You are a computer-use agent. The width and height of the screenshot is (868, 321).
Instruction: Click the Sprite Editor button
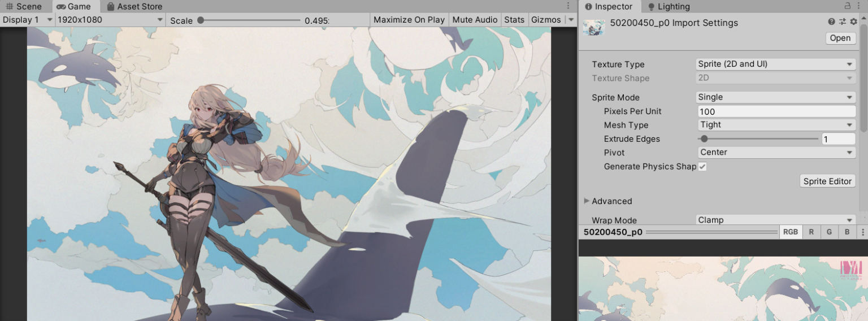click(827, 181)
